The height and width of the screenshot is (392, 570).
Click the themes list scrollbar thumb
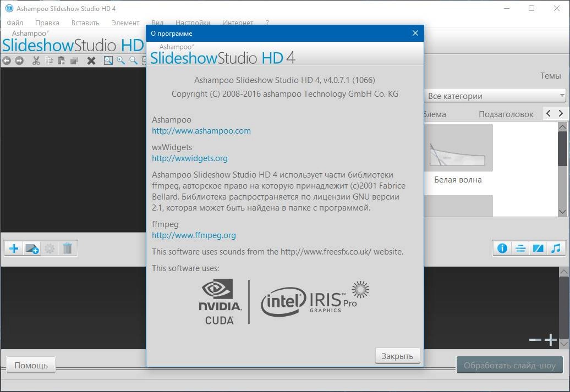tap(562, 148)
